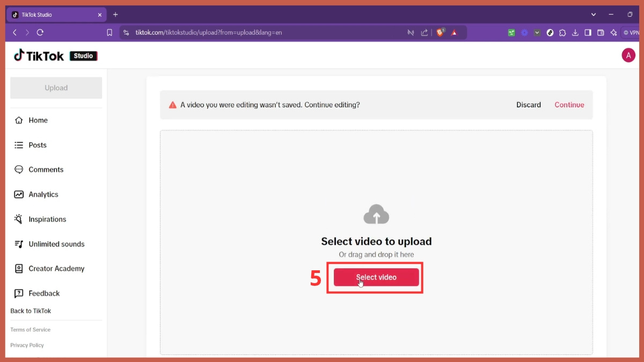Open the Leo AI sparkle icon

[x=613, y=33]
